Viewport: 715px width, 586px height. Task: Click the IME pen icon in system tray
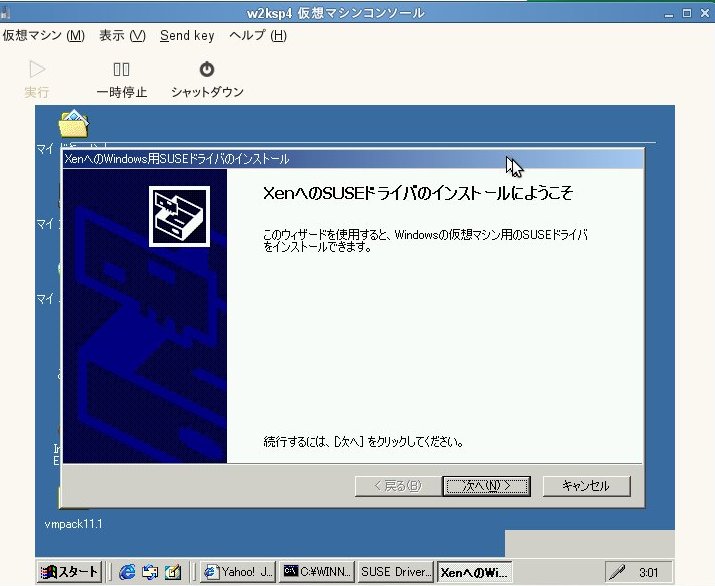617,572
